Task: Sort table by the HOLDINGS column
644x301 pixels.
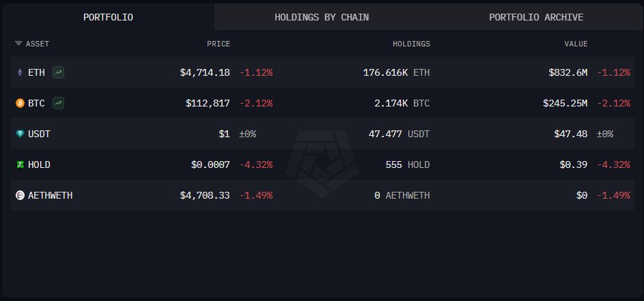Action: [411, 44]
